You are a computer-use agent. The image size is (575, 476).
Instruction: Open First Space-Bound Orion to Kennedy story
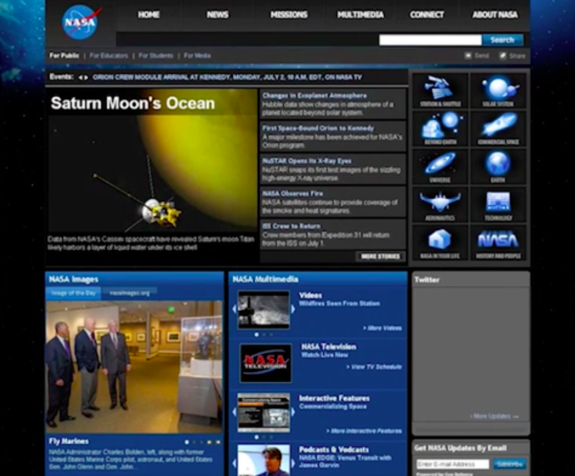click(x=318, y=128)
